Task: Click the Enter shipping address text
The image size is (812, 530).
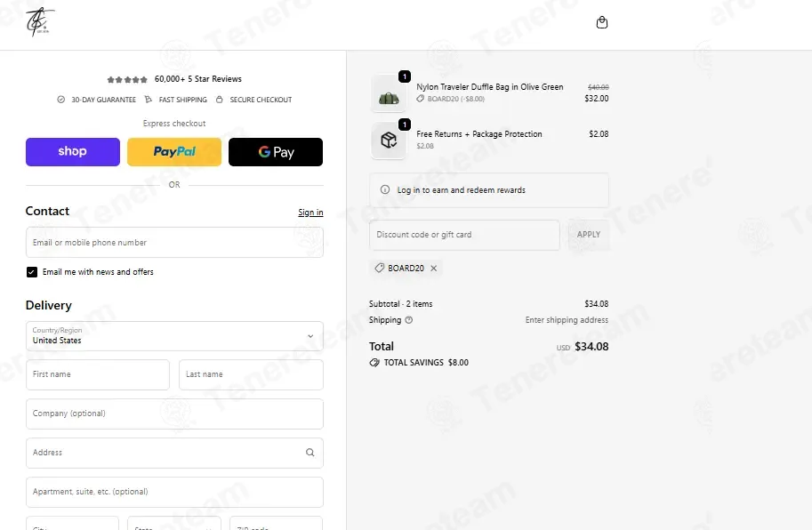Action: [567, 320]
